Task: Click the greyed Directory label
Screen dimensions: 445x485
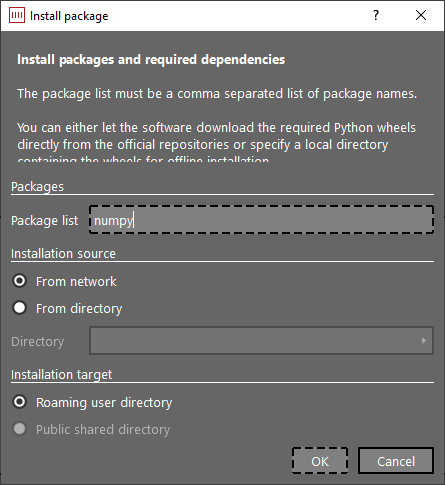Action: [38, 342]
